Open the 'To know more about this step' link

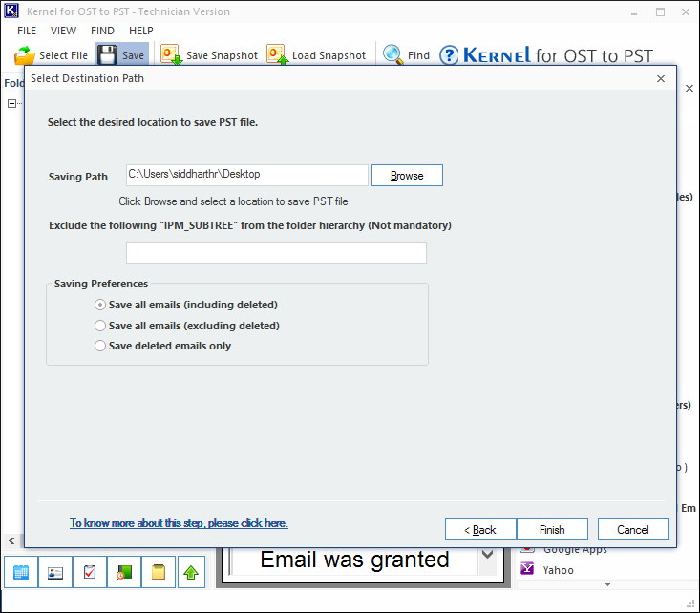pyautogui.click(x=179, y=523)
